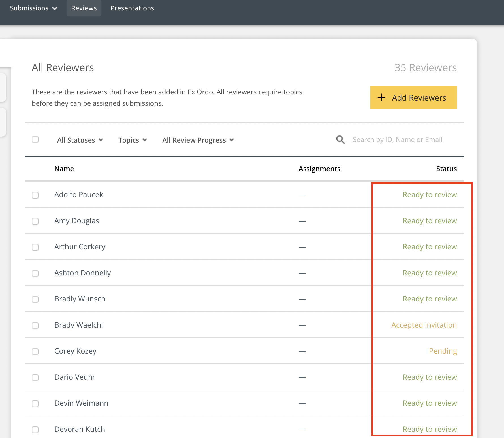Open Amy Douglas reviewer profile
The image size is (504, 438).
(x=77, y=221)
